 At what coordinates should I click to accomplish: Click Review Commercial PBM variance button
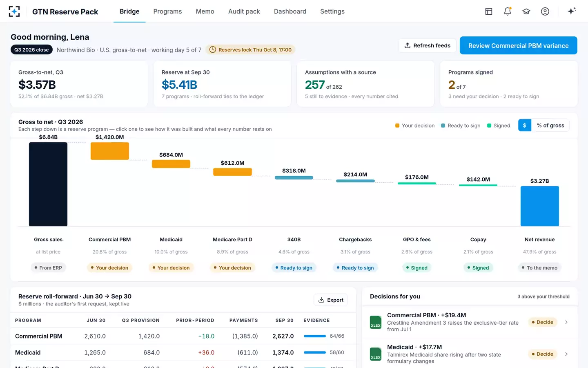(519, 45)
